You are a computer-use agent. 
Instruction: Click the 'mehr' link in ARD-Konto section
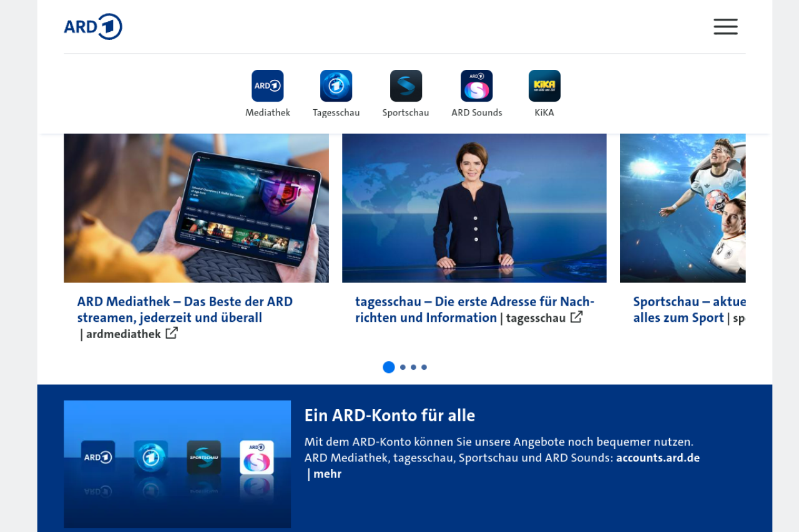click(x=327, y=474)
